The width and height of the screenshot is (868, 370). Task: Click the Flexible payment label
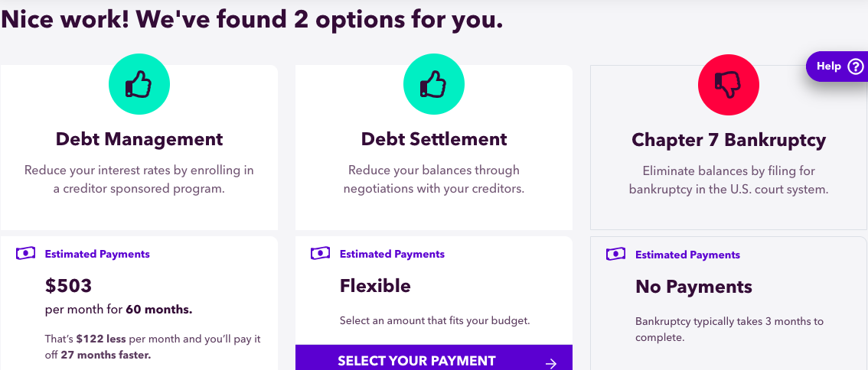coord(375,286)
